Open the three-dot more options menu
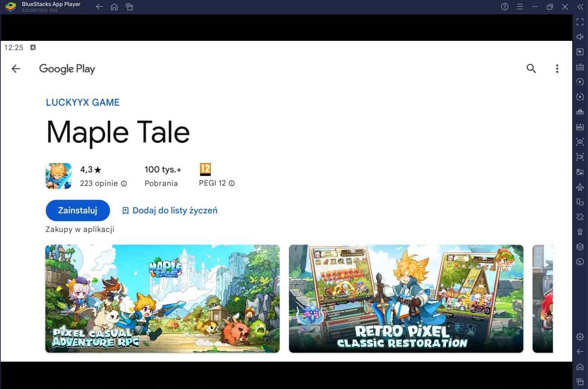Screen dimensions: 588x389 point(557,69)
